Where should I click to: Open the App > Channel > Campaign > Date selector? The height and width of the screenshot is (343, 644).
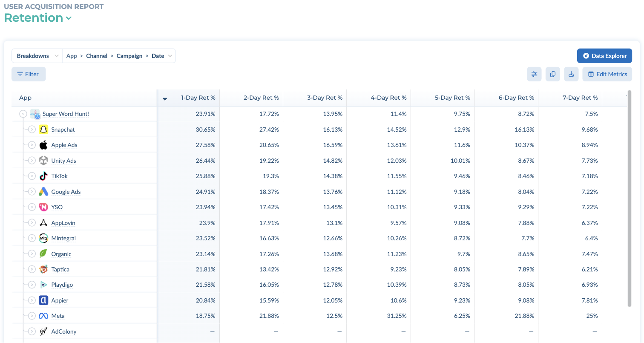click(119, 56)
